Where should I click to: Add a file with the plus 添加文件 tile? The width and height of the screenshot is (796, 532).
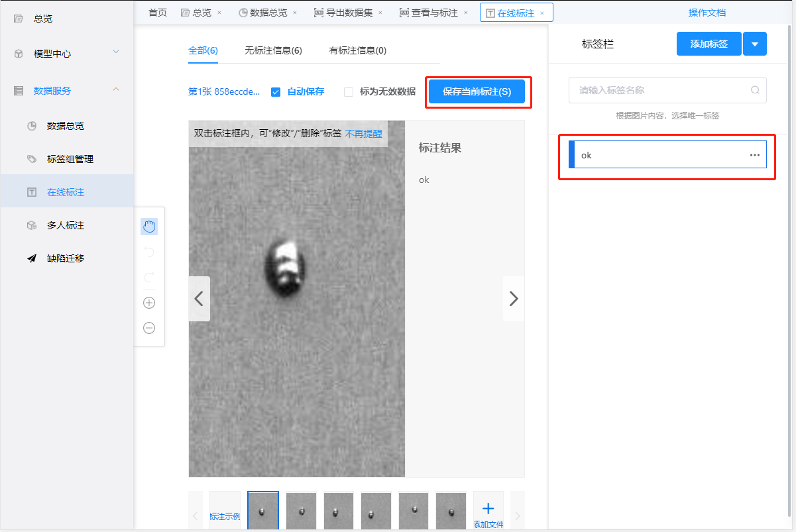488,511
